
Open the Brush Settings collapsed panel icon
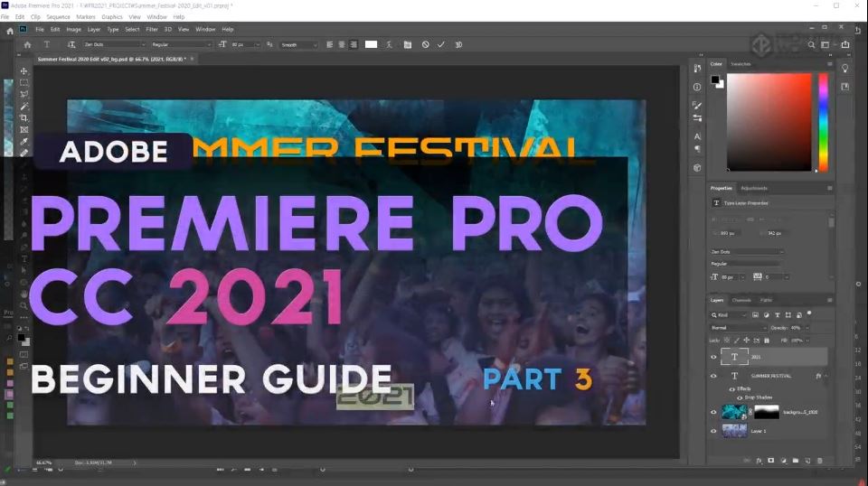point(697,105)
